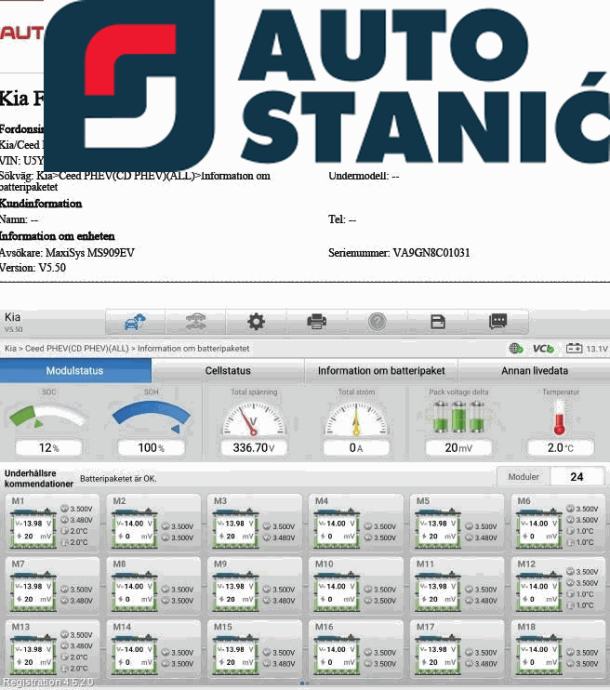Viewport: 610px width, 690px height.
Task: Click the Temperatur thermometer icon
Action: click(x=560, y=418)
